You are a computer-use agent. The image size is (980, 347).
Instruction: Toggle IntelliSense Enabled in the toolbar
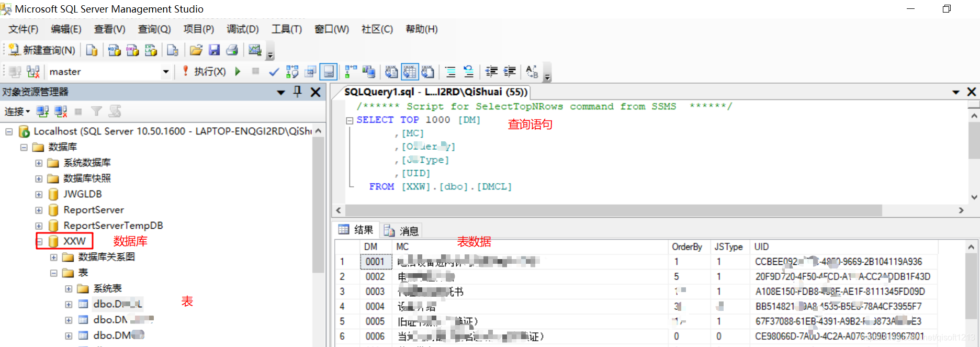click(329, 72)
